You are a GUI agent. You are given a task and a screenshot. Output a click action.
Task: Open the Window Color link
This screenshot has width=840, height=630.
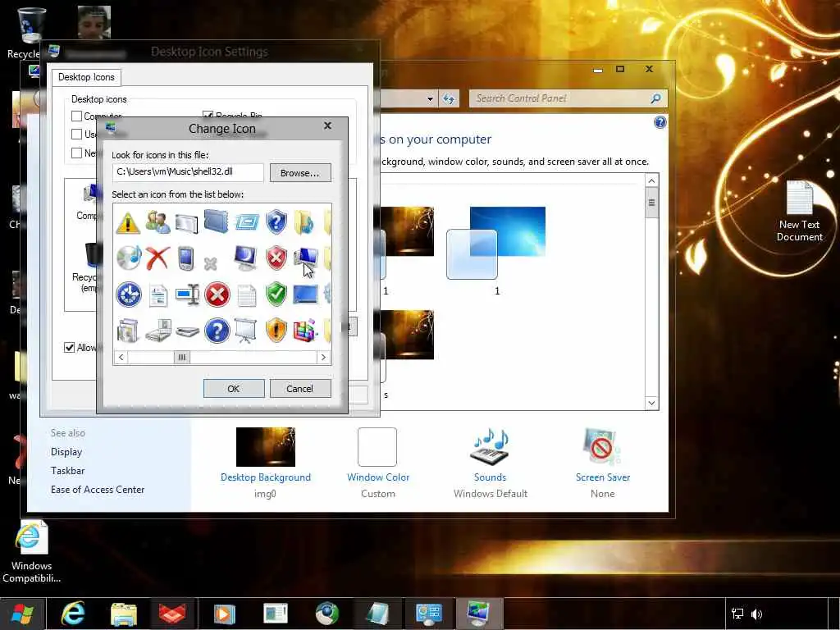377,477
